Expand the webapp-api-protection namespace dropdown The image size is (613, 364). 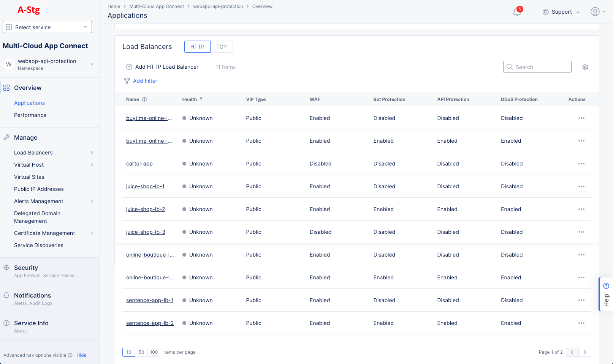click(92, 64)
